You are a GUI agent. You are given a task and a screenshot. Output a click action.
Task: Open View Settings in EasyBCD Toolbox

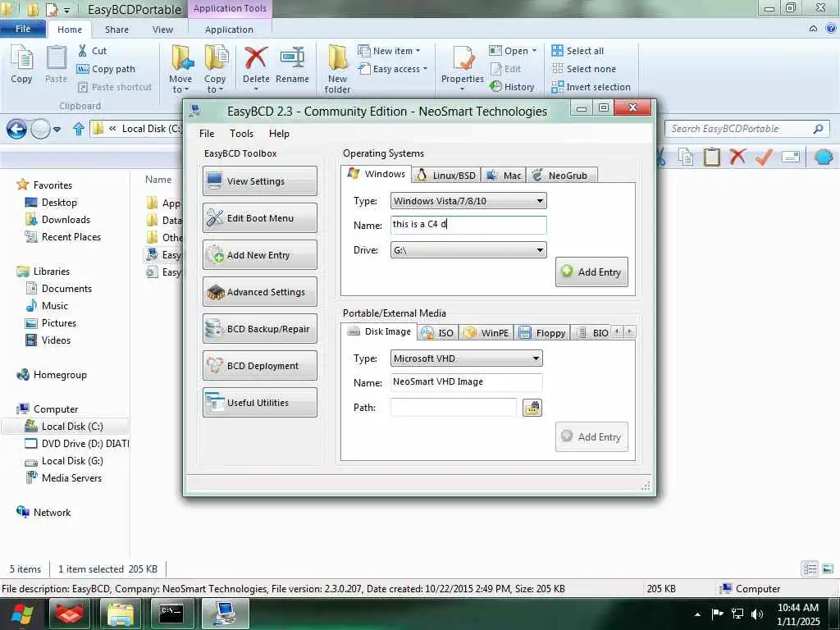[x=260, y=181]
